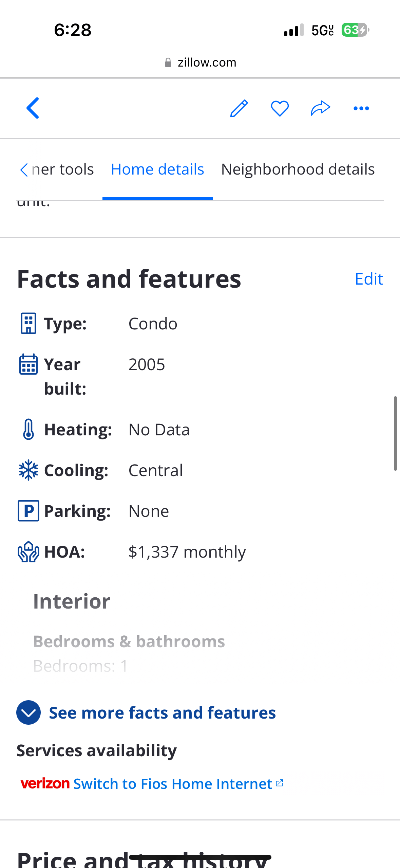The height and width of the screenshot is (868, 400).
Task: Expand See more facts and features
Action: coord(146,712)
